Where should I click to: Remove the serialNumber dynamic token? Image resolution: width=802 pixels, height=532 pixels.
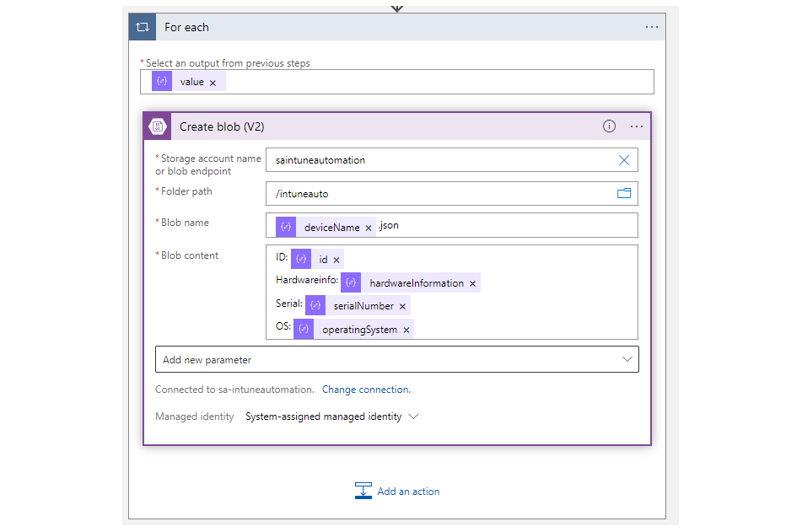[402, 306]
